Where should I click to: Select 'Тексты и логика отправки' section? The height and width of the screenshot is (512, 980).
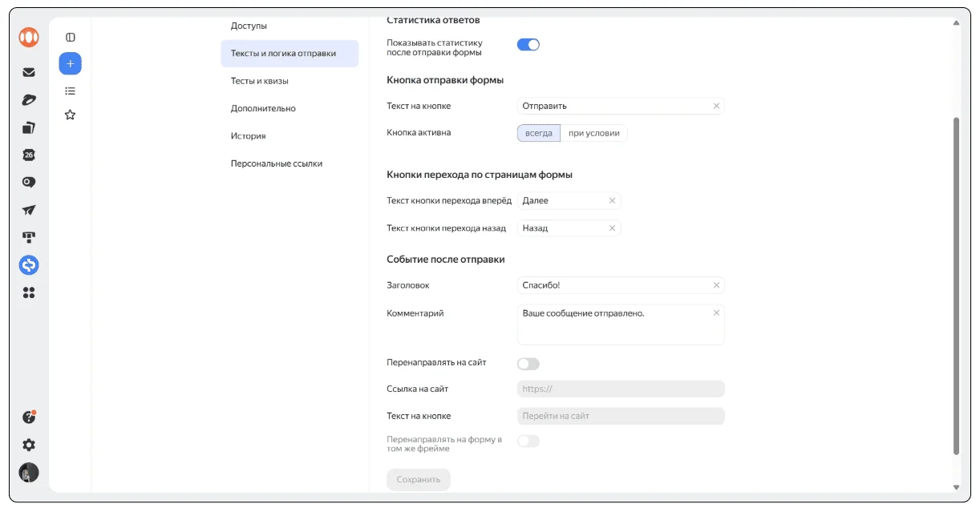(290, 54)
